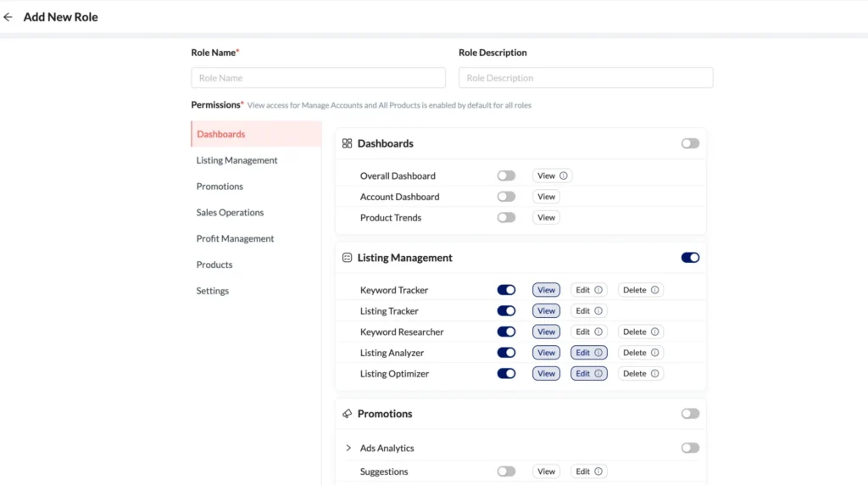Open info icon beside Listing Optimizer Edit
This screenshot has height=485, width=868.
tap(598, 374)
